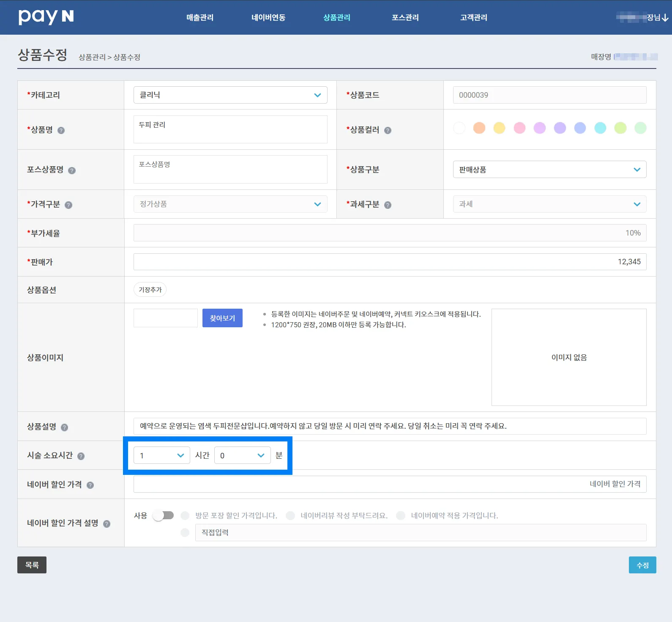Open the 시간 (hours) dropdown
The width and height of the screenshot is (672, 622).
coord(162,455)
